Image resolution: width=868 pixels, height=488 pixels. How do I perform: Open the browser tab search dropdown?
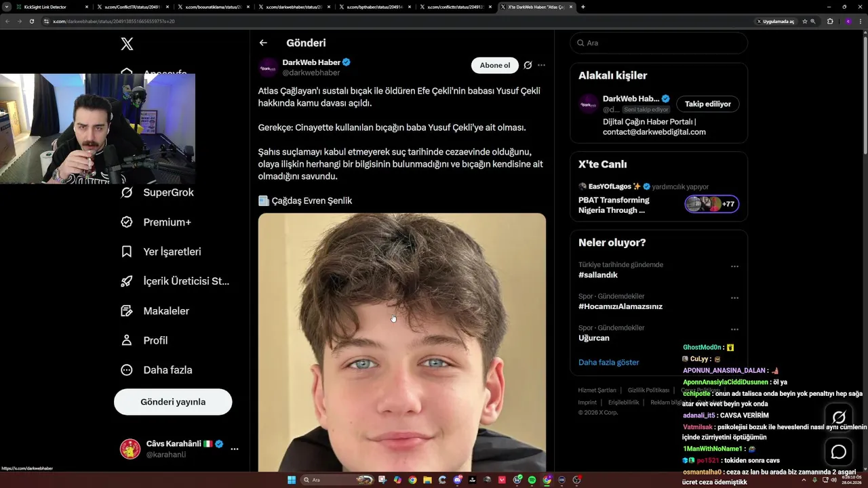click(7, 7)
